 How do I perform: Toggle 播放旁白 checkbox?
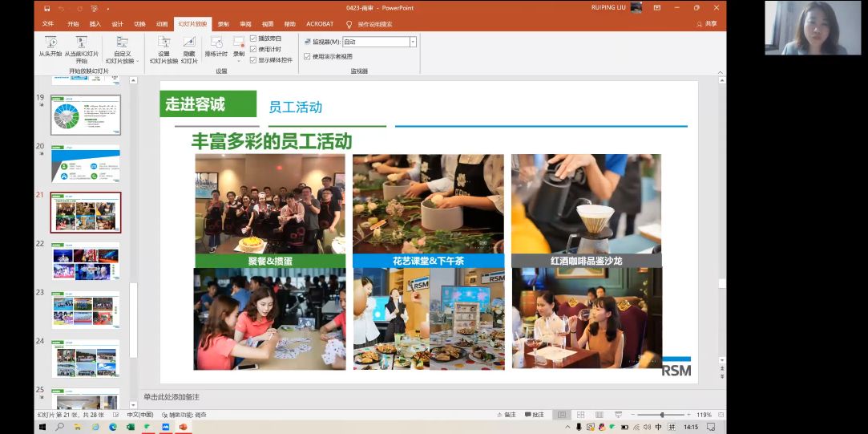coord(253,39)
